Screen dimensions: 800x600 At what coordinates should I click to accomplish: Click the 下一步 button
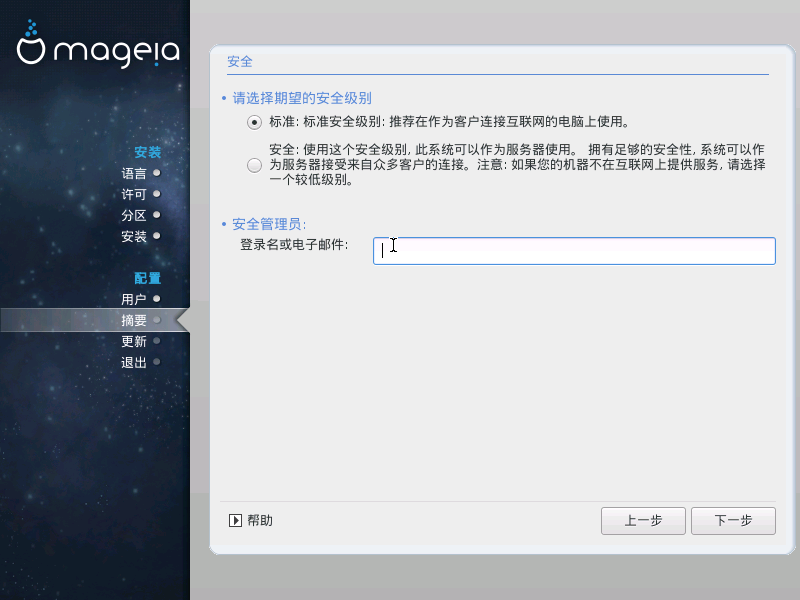[733, 521]
